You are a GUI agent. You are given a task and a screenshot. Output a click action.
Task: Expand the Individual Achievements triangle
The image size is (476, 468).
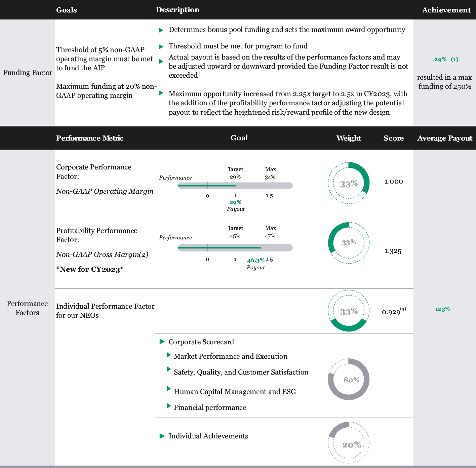tap(162, 436)
